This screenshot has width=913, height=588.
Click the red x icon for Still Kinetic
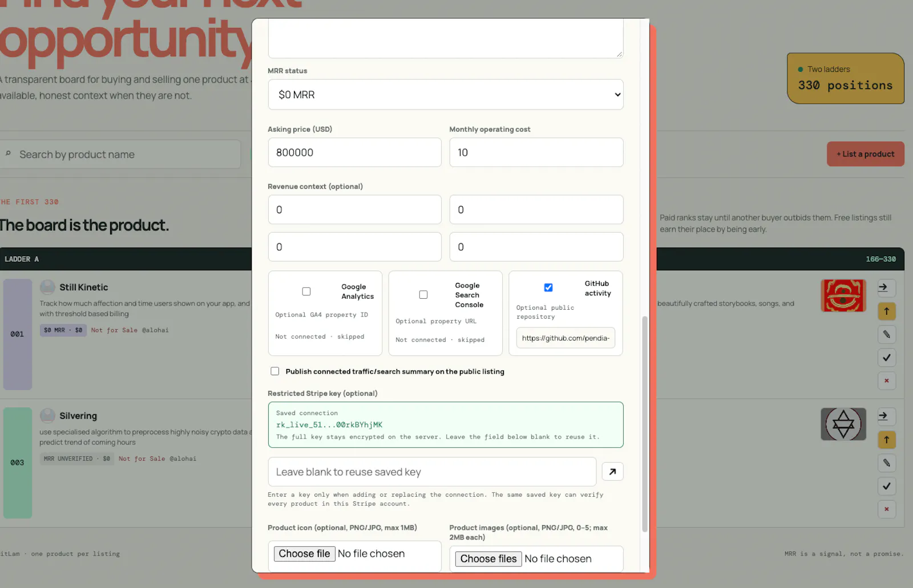click(x=886, y=380)
